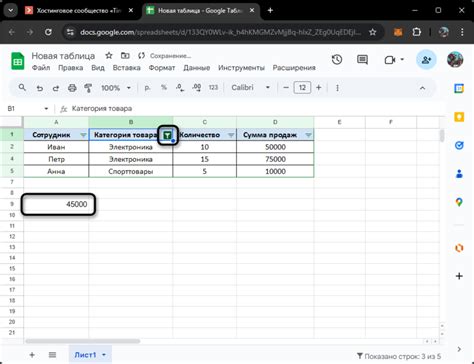Search the menus with magnifier icon
The height and width of the screenshot is (364, 474).
22,88
